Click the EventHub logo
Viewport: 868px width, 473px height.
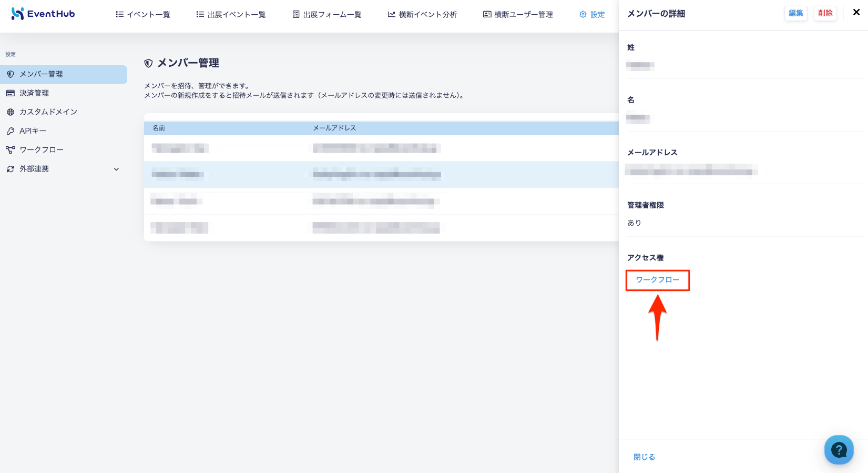coord(43,14)
